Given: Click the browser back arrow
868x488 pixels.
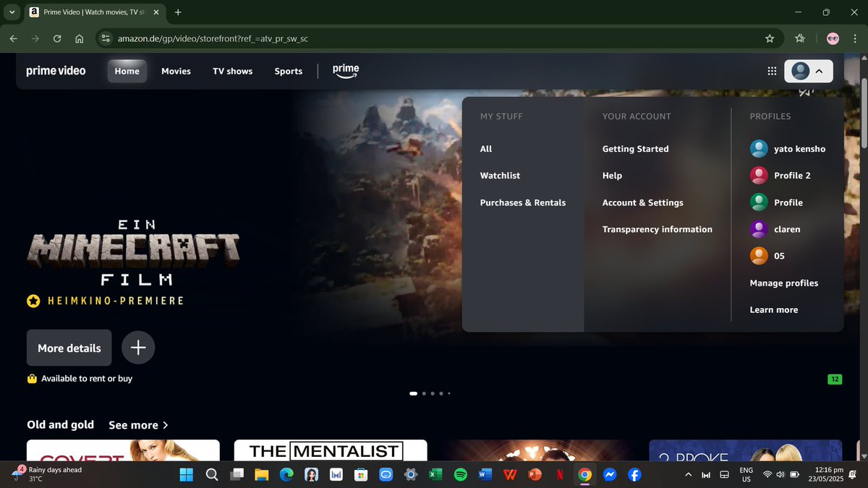Looking at the screenshot, I should click(14, 38).
